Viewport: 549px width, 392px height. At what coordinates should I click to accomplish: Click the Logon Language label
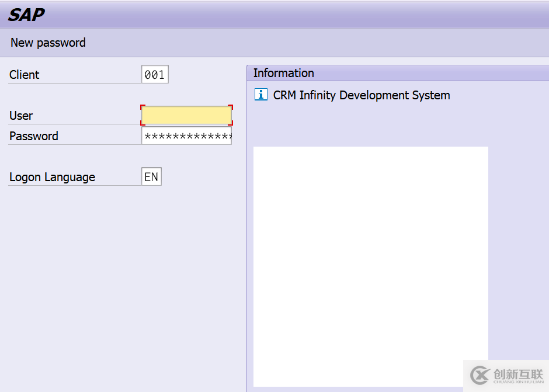(x=52, y=177)
